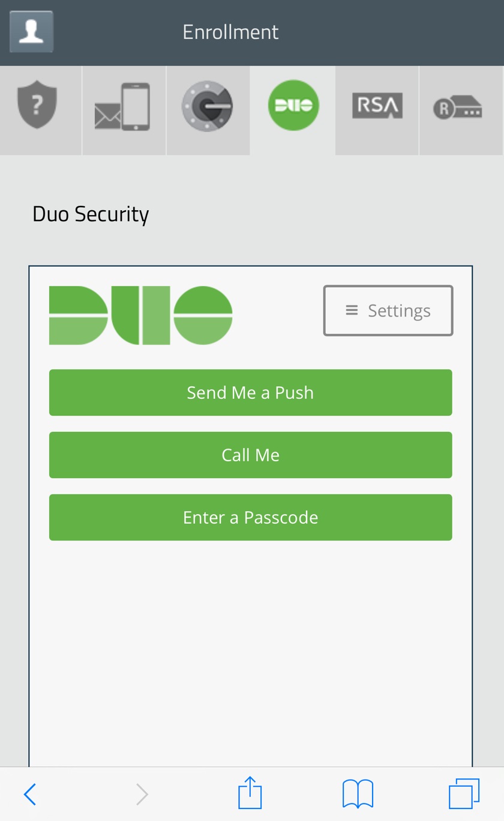Go back using browser back arrow
The width and height of the screenshot is (504, 821).
point(30,794)
